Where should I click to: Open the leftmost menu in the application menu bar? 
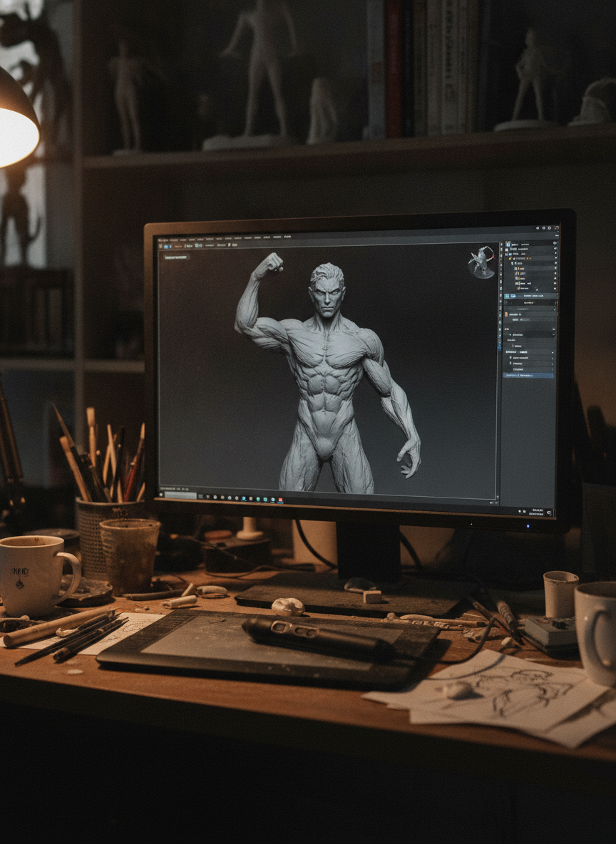tap(163, 240)
